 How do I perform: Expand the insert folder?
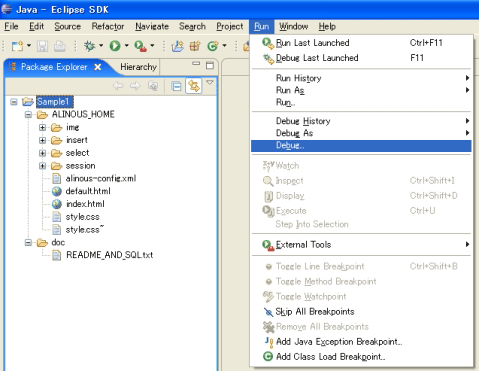(42, 140)
